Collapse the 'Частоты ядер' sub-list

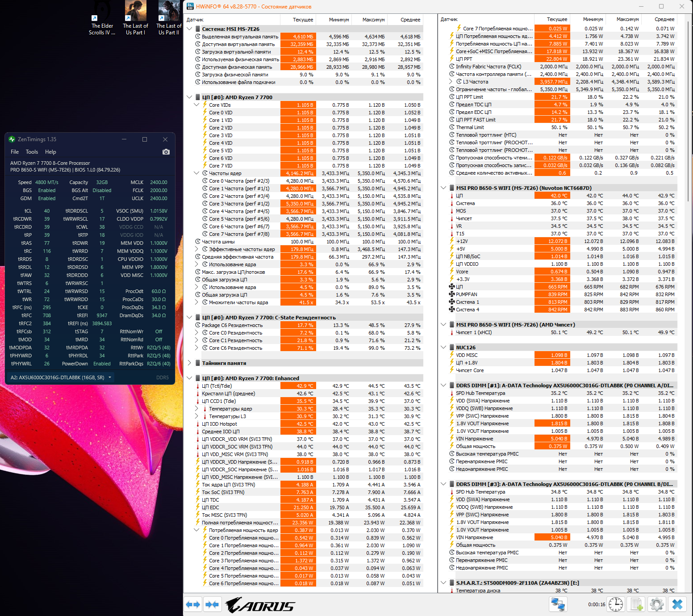(196, 173)
